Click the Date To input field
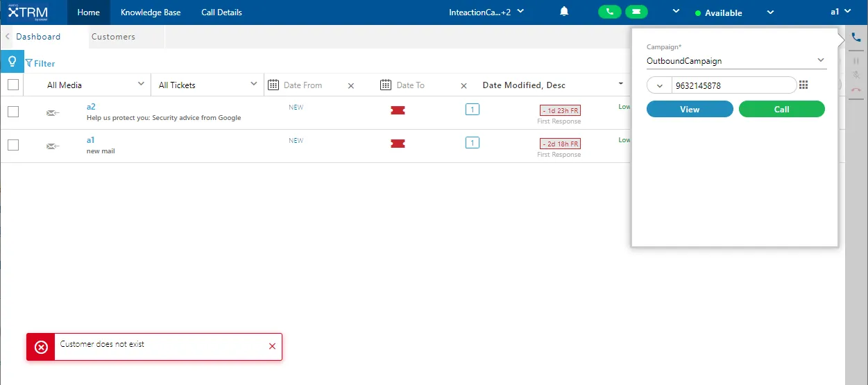 [425, 85]
